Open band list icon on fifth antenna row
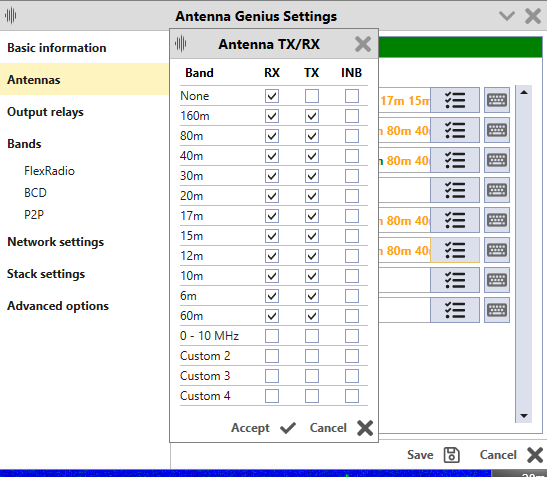 click(455, 220)
